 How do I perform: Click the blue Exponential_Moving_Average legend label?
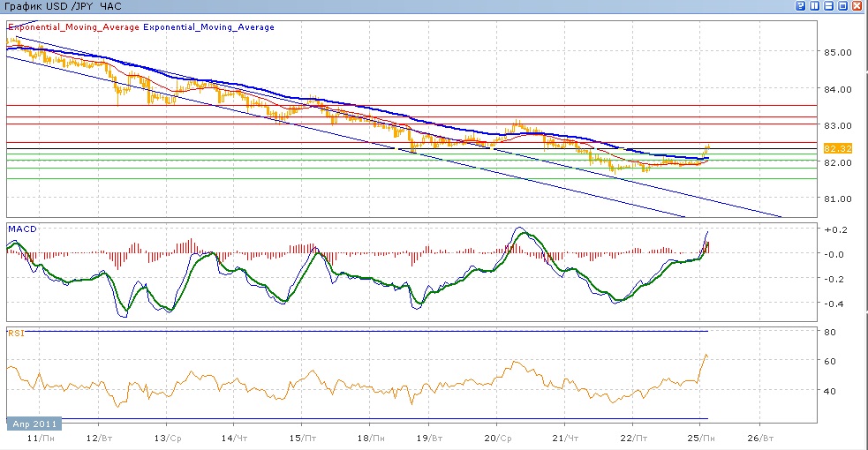pos(208,27)
